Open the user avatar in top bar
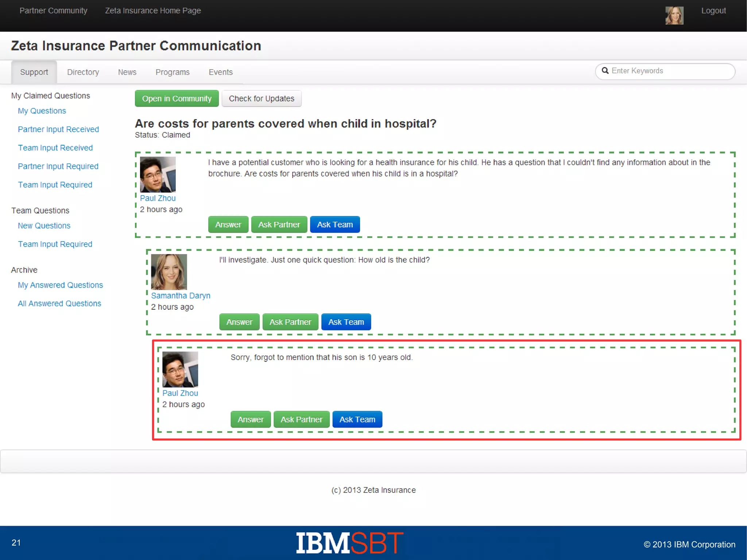Image resolution: width=747 pixels, height=560 pixels. coord(674,15)
